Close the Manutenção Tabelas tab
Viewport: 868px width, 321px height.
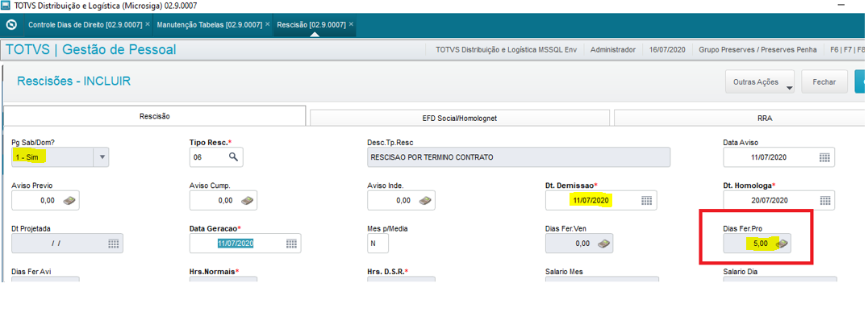pyautogui.click(x=268, y=25)
